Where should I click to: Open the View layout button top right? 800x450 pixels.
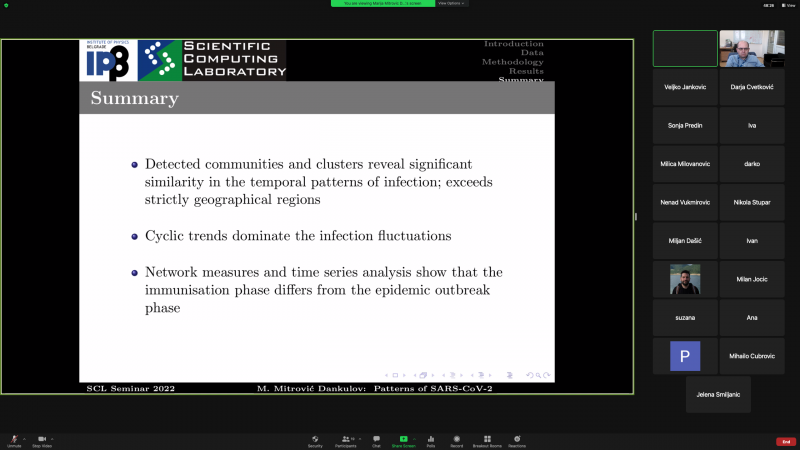(x=788, y=5)
